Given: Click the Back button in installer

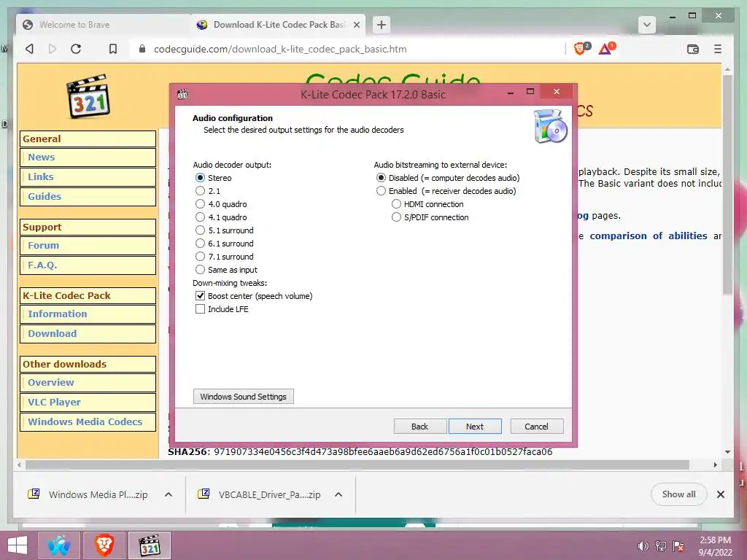Looking at the screenshot, I should 419,426.
